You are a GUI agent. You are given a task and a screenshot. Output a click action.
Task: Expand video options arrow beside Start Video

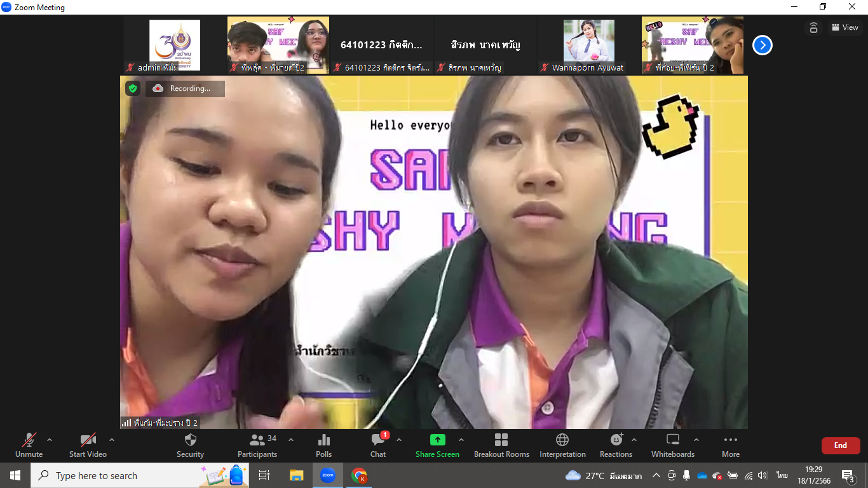pyautogui.click(x=112, y=440)
